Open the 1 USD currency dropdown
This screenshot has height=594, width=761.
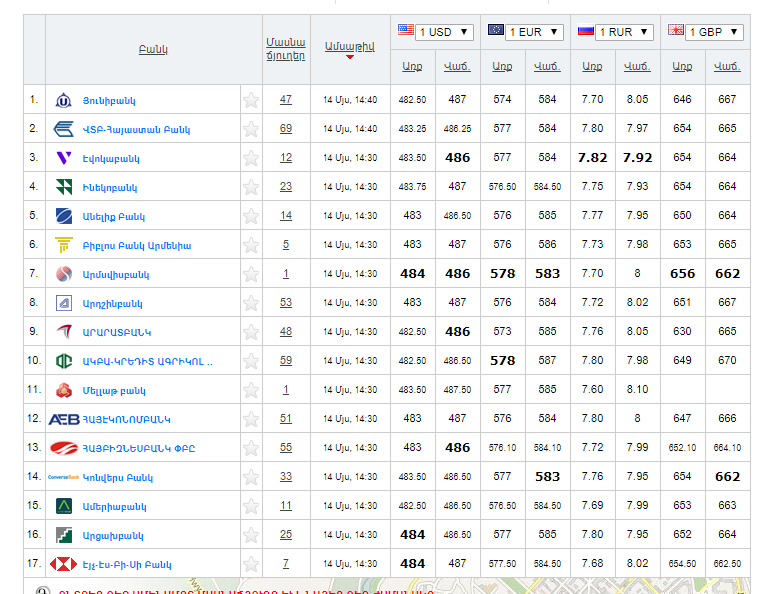[444, 32]
